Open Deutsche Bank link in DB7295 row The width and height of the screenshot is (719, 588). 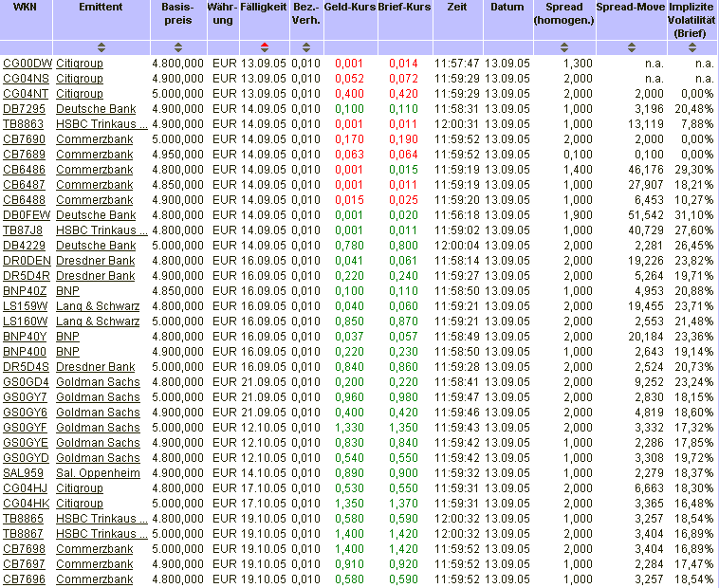(97, 109)
